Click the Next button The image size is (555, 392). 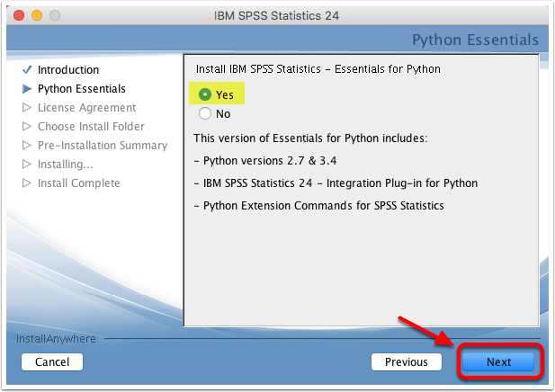(x=498, y=362)
